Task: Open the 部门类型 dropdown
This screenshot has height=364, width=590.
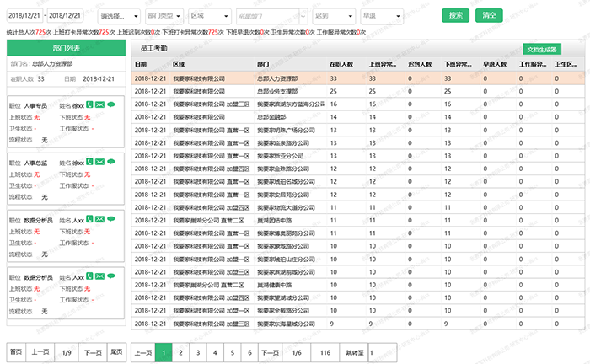Action: 164,16
